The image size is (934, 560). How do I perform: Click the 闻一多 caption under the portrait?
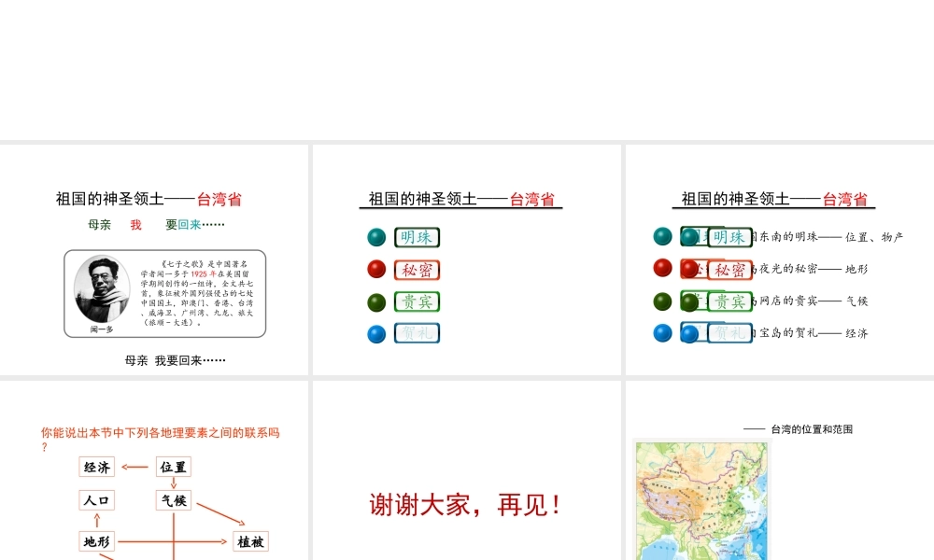102,329
